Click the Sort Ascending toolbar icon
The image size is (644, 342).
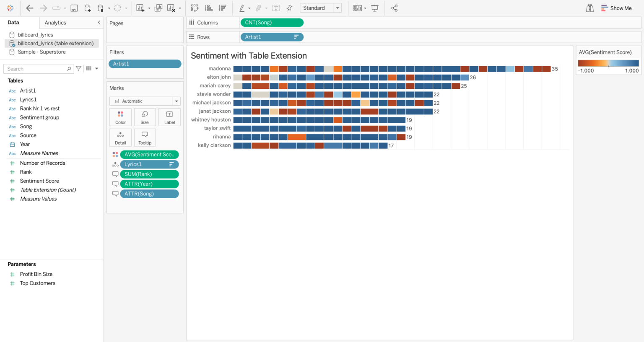pos(208,8)
